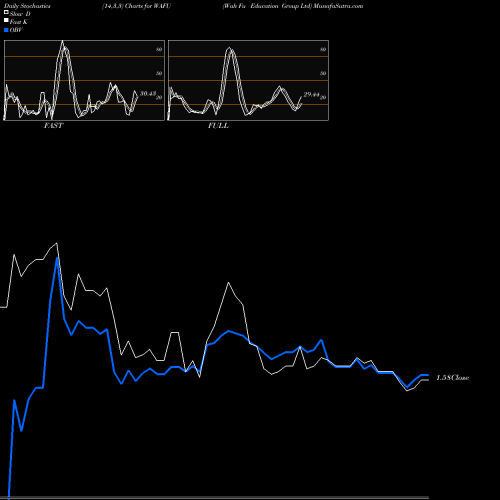Screen dimensions: 500x500
Task: Click the 80 level label in FULL chart
Action: (323, 49)
